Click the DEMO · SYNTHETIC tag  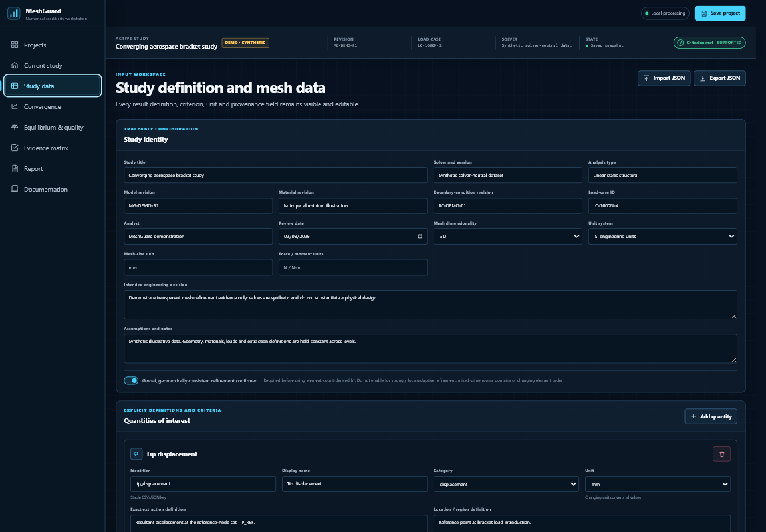click(x=245, y=43)
